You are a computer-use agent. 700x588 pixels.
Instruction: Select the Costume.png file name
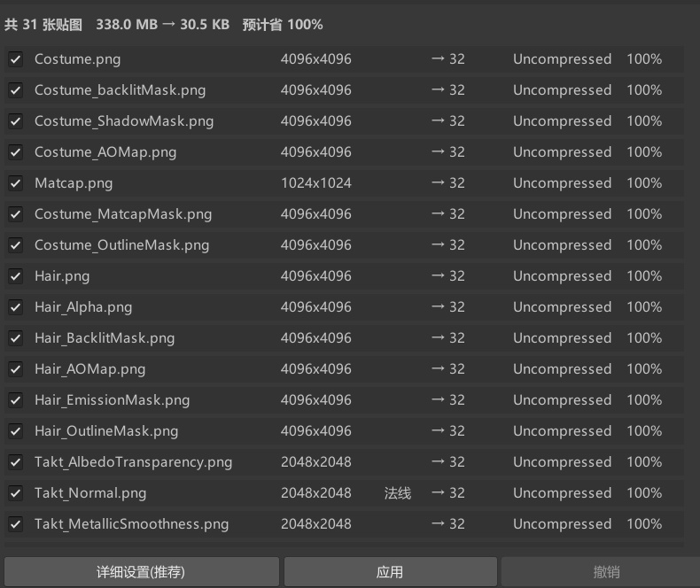(x=78, y=59)
